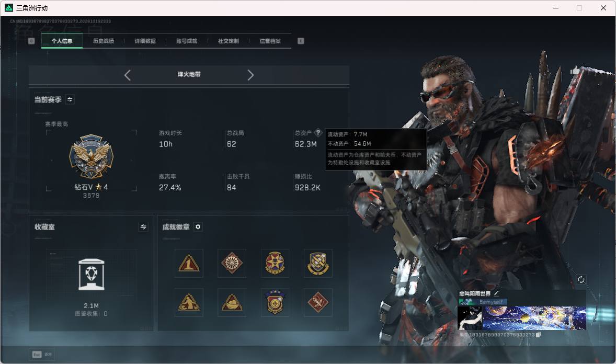Click the shield badge with yellow ribbon
616x364 pixels.
pos(318,264)
